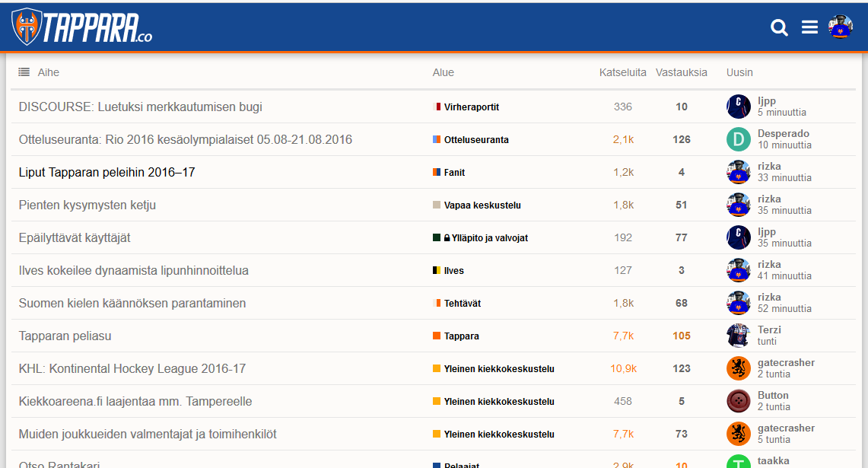
Task: Open the Tapparan peliasu topic
Action: click(x=65, y=336)
